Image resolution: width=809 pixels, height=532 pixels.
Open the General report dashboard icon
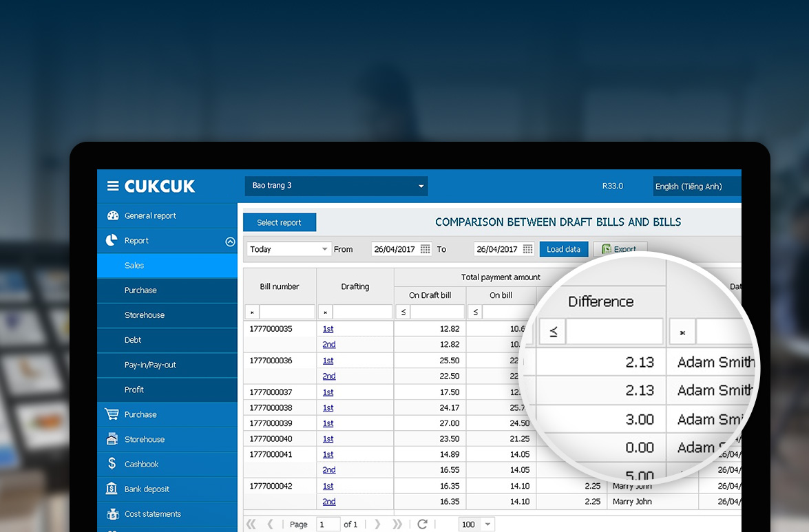[112, 215]
